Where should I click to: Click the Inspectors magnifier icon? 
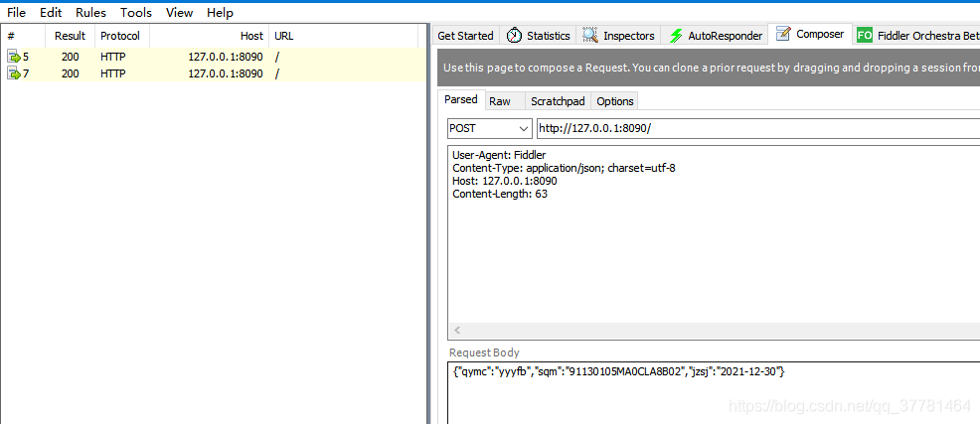(590, 36)
